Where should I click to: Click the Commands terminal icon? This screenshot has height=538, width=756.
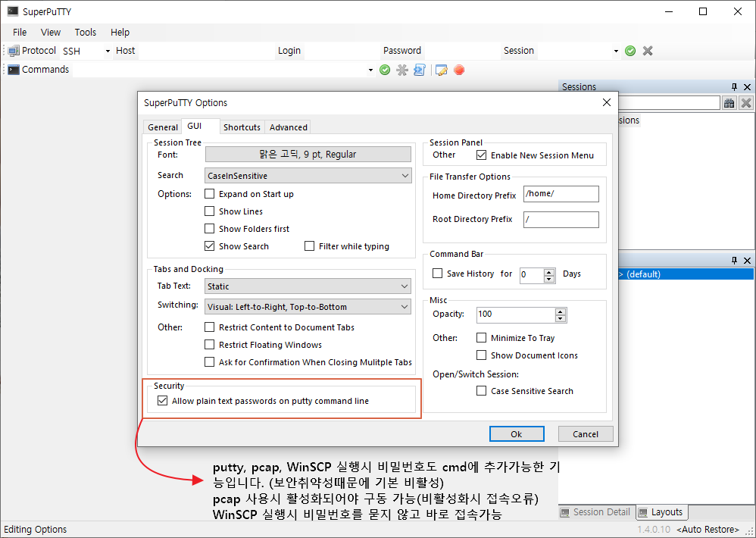click(14, 70)
